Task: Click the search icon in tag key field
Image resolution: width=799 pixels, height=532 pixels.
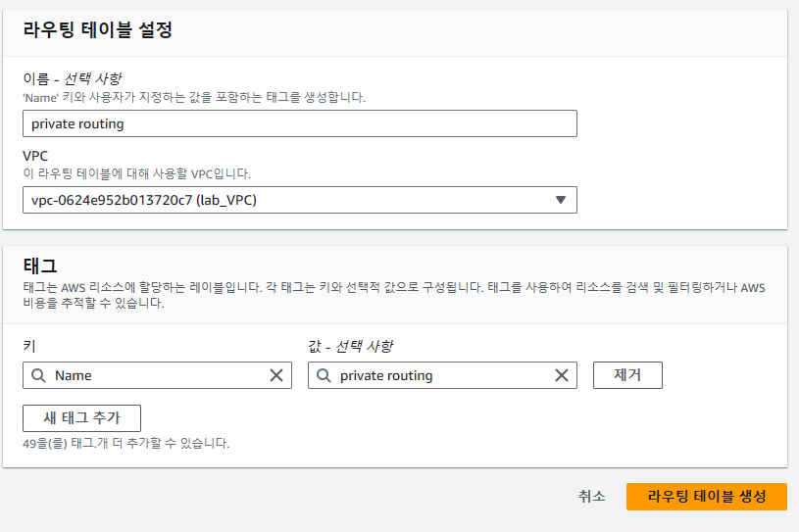Action: tap(38, 375)
